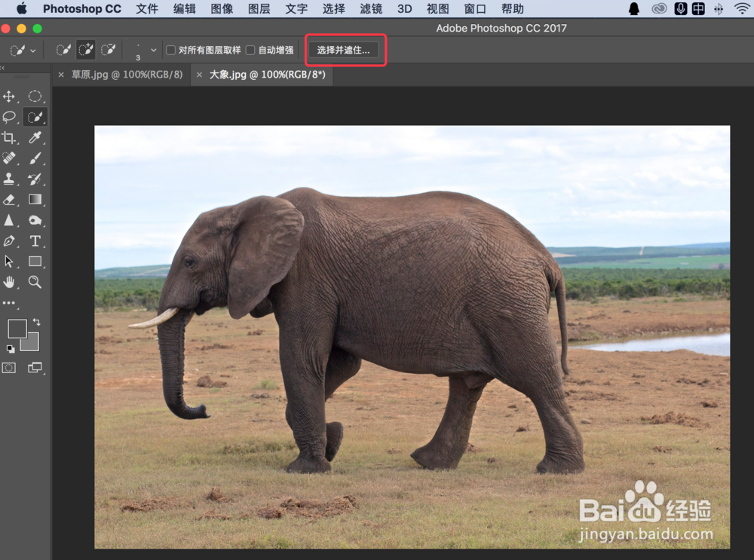This screenshot has height=560, width=754.
Task: Enable 对所有图层取样 checkbox
Action: point(170,50)
